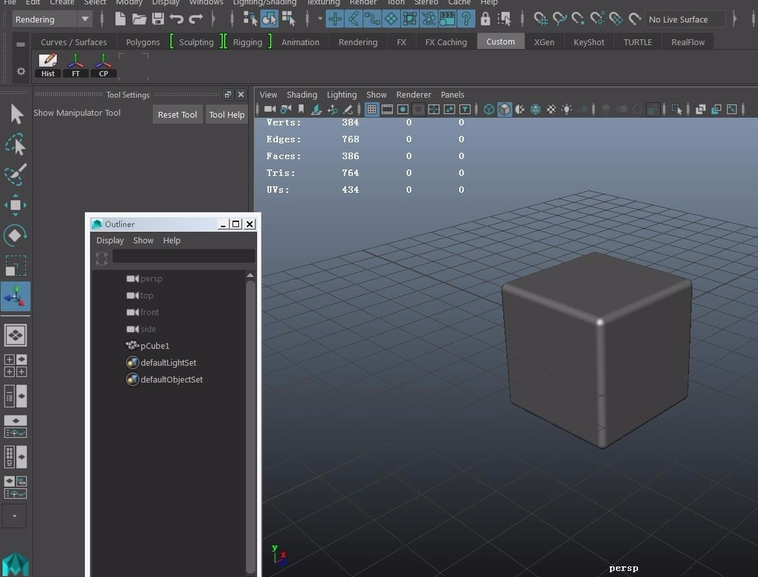Toggle the viewport grid display button

pos(372,109)
